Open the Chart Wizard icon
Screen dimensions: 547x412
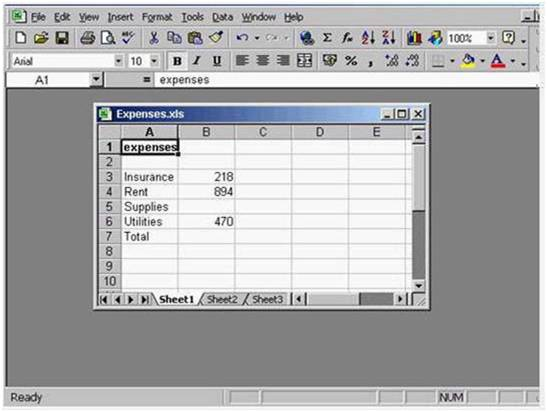point(414,38)
